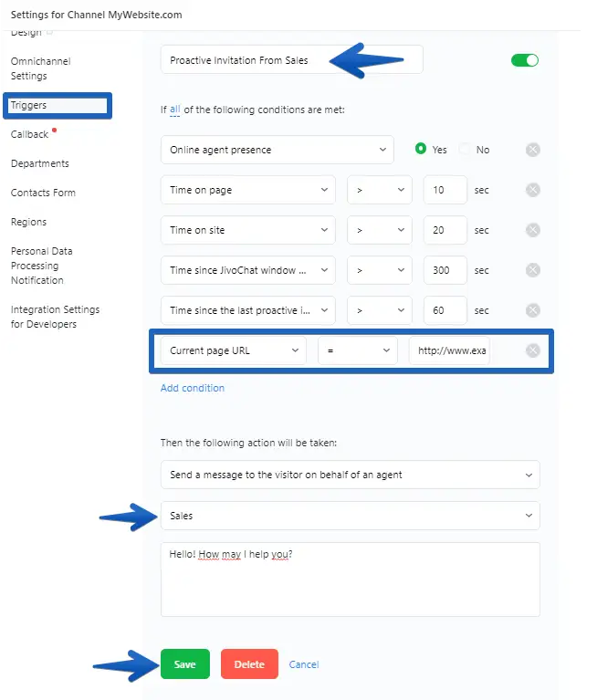This screenshot has width=597, height=700.
Task: Remove the Time on page condition
Action: click(x=533, y=190)
